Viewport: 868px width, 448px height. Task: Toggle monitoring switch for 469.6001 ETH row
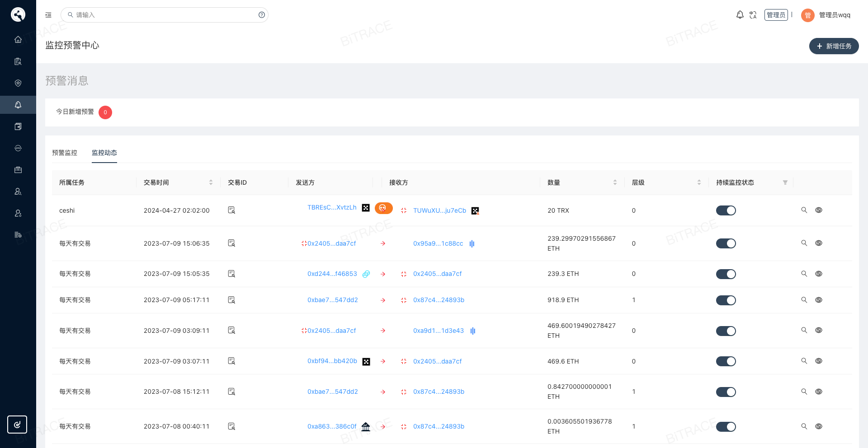726,331
